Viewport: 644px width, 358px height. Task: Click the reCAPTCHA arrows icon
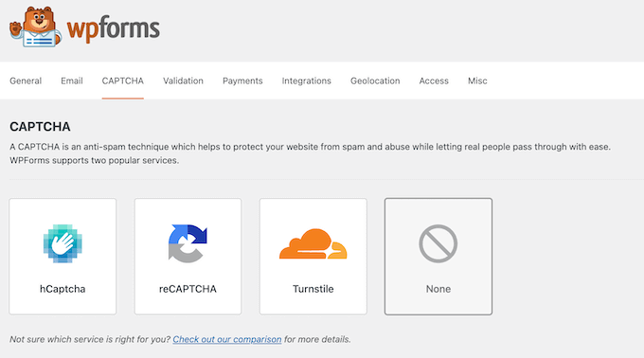[188, 243]
